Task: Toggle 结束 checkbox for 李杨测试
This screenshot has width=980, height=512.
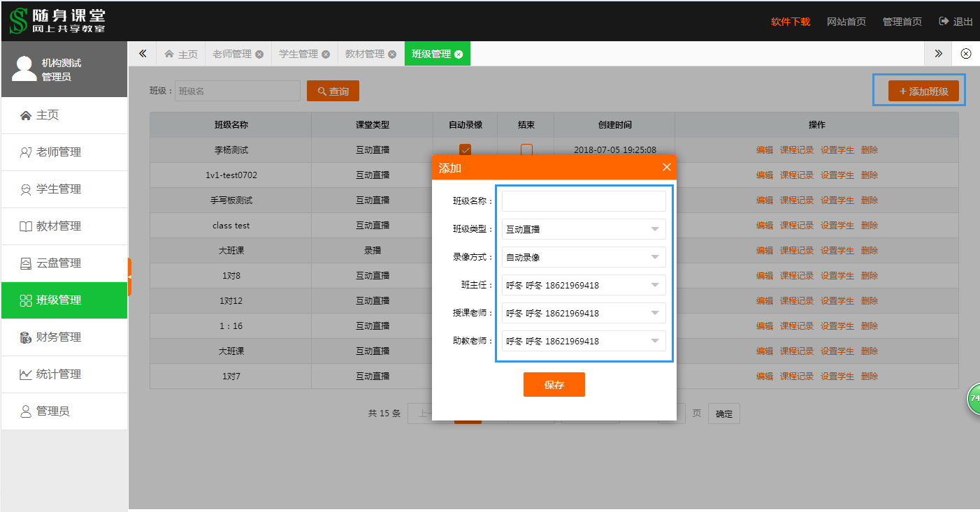Action: (526, 149)
